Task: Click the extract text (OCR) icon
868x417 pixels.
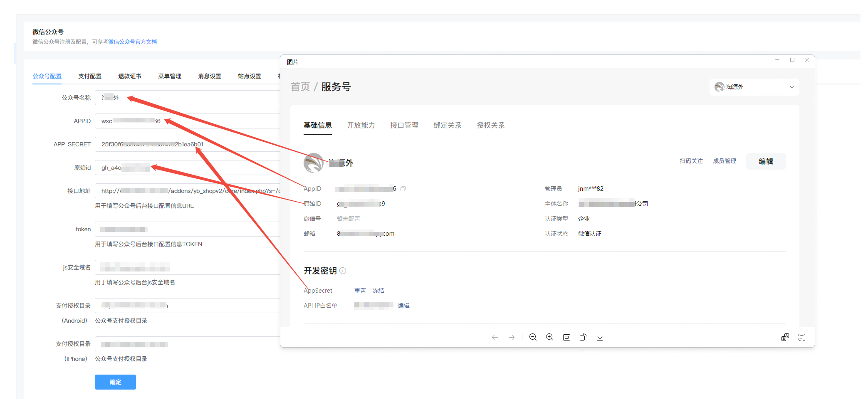Action: coord(802,337)
